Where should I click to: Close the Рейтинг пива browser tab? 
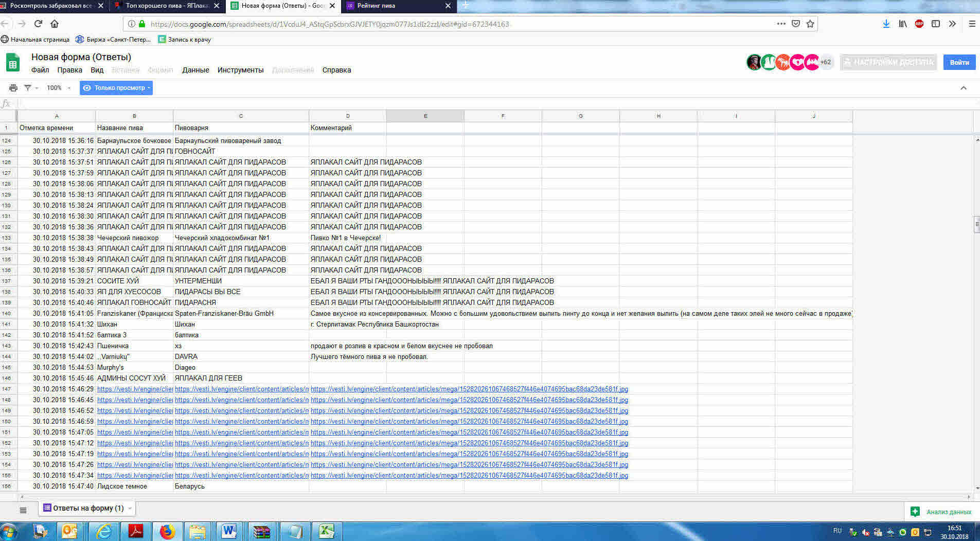point(448,6)
